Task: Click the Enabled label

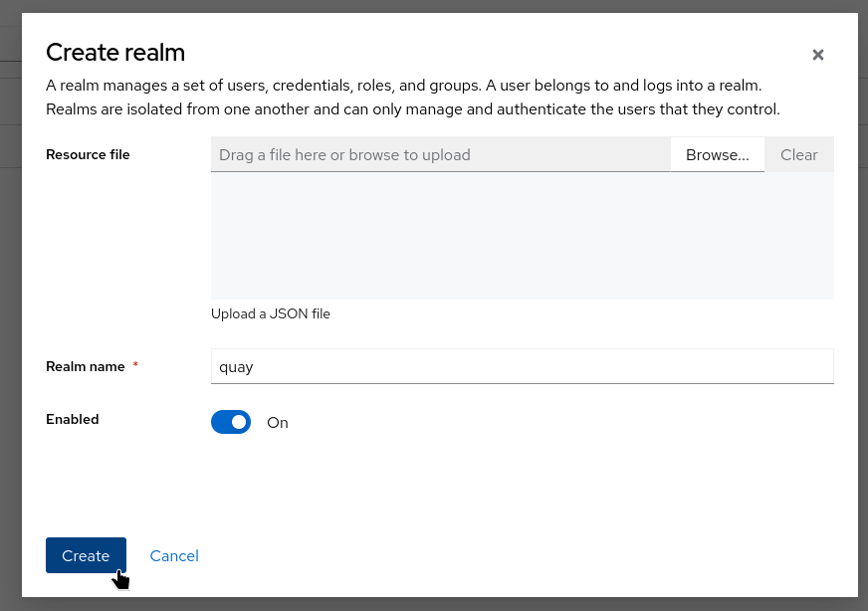Action: click(x=73, y=419)
